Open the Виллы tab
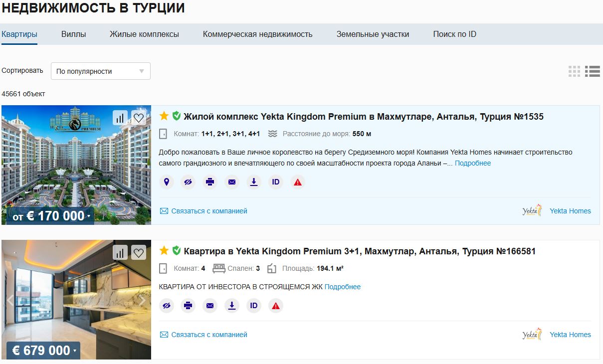This screenshot has width=603, height=364. pyautogui.click(x=74, y=34)
